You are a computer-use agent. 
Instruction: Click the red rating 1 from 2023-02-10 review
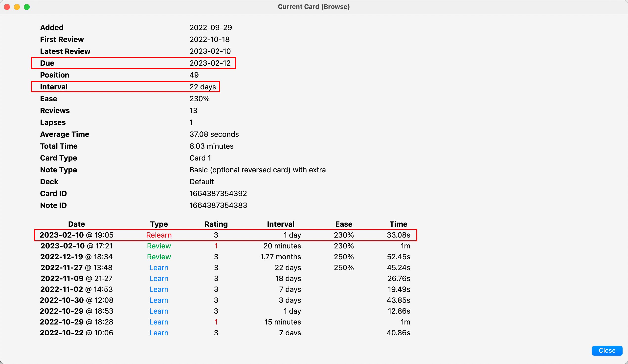216,246
